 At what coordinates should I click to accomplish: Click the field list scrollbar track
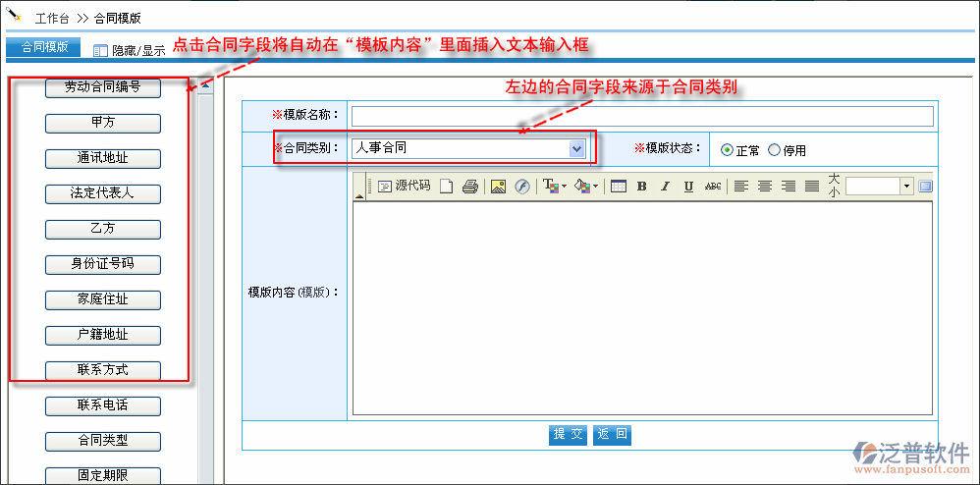pyautogui.click(x=205, y=289)
